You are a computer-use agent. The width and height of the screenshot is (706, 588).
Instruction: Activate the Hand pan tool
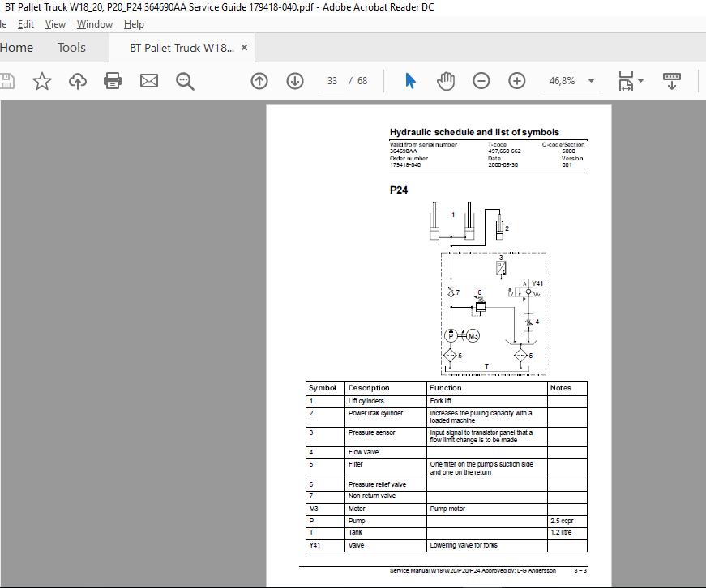click(446, 81)
